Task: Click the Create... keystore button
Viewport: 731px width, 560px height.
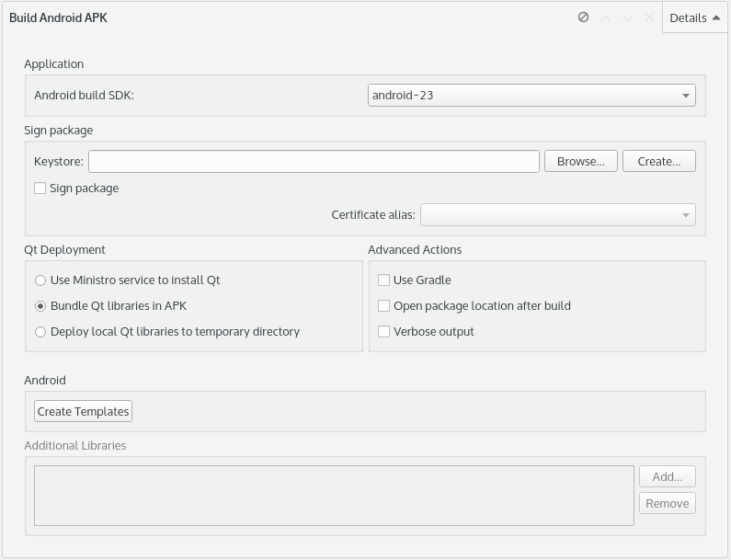Action: (658, 161)
